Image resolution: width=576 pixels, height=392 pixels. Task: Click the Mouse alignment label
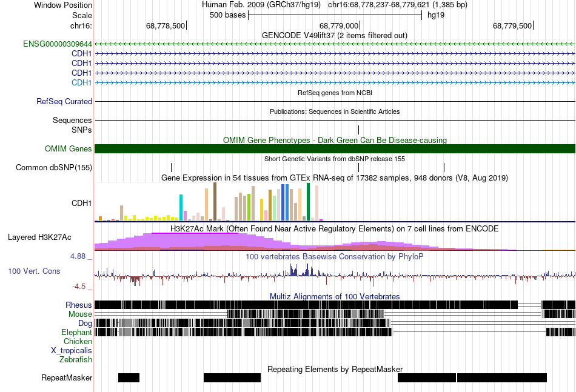(80, 314)
